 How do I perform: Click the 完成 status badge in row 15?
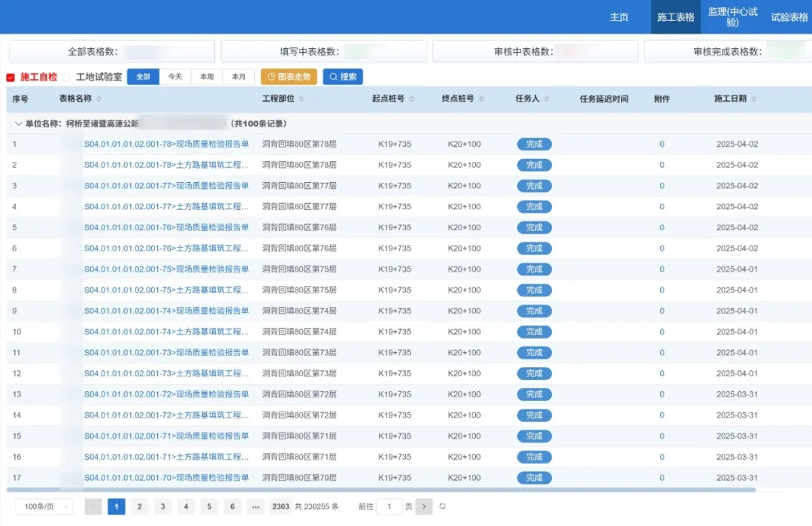tap(534, 436)
